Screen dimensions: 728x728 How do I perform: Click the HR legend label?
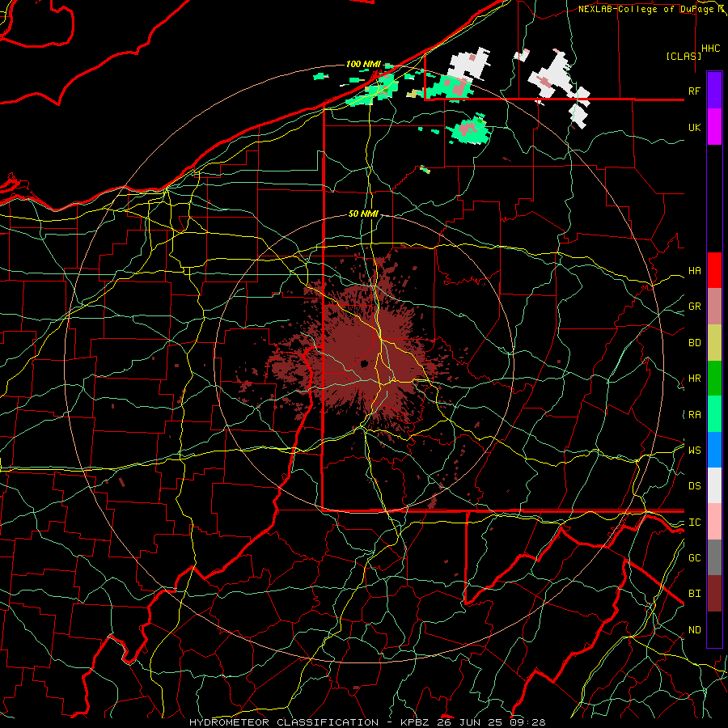coord(694,379)
